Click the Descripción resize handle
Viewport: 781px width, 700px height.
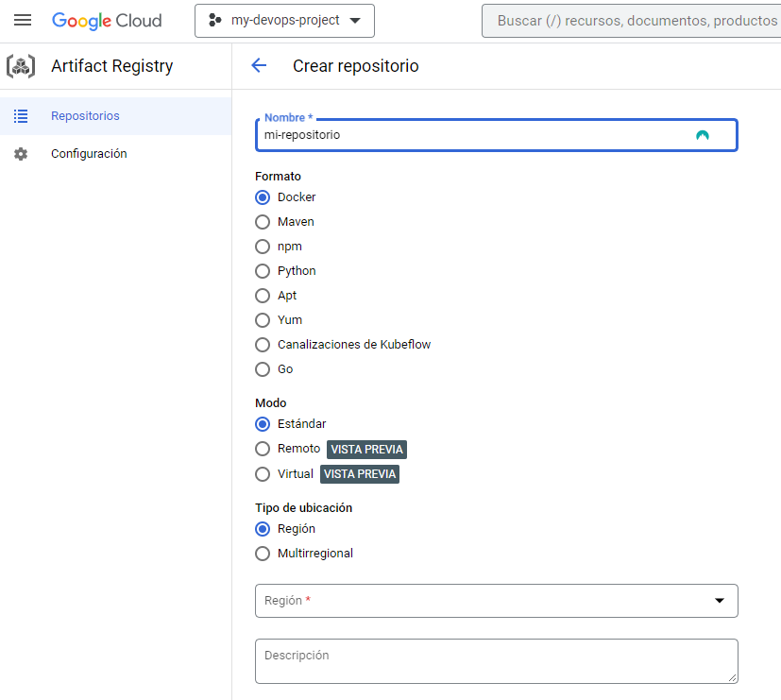[732, 677]
